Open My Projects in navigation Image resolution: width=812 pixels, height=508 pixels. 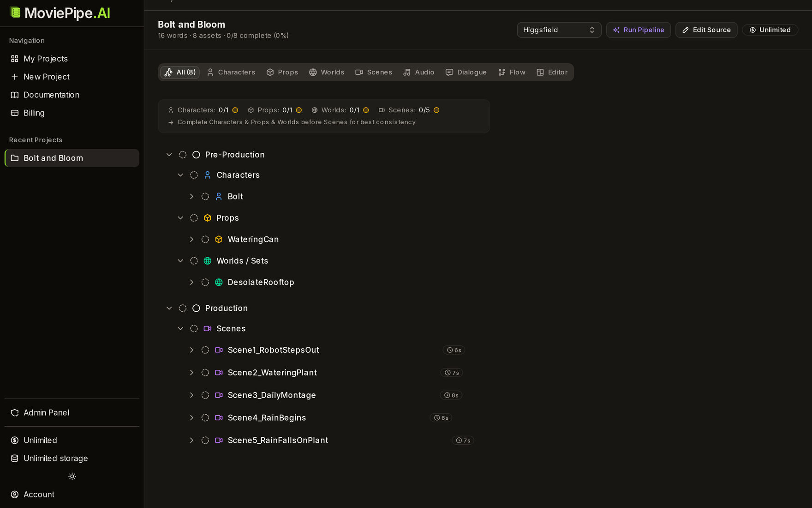click(72, 59)
